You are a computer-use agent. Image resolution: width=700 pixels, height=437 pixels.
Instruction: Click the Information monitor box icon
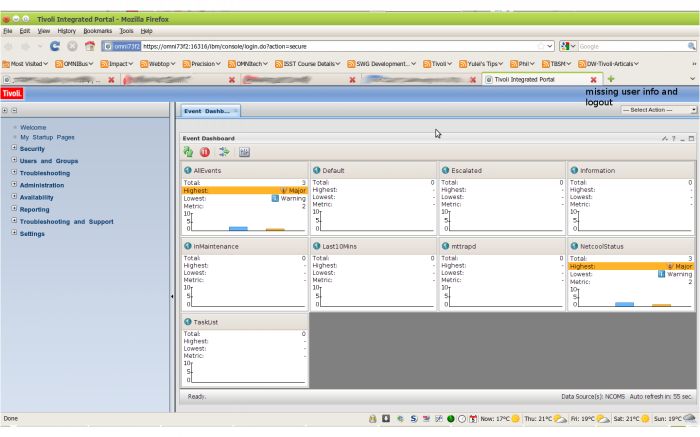(575, 171)
